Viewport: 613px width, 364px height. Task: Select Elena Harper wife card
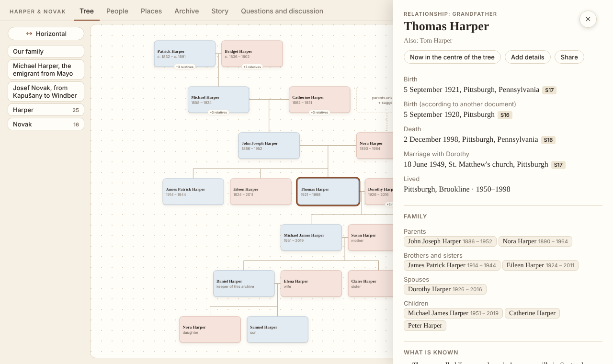(x=311, y=284)
